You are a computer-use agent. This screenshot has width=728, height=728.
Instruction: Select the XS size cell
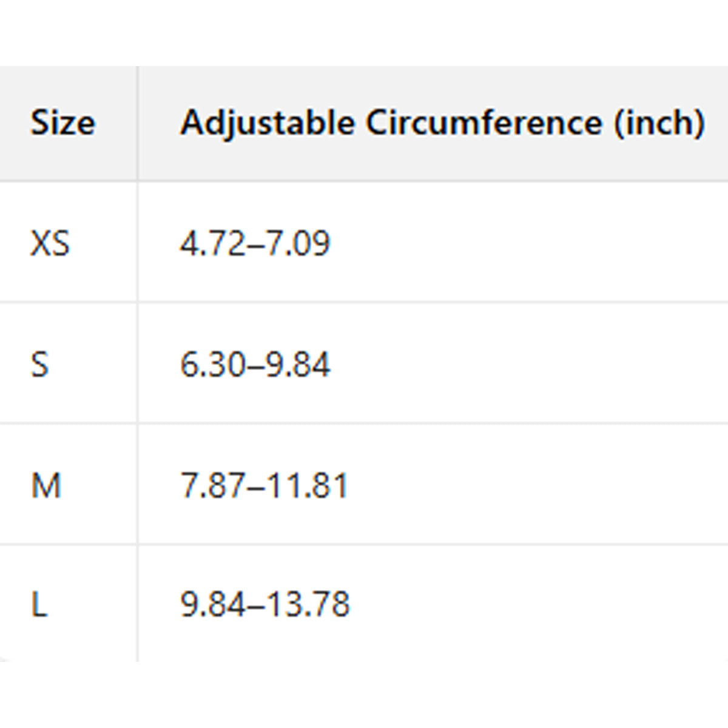click(x=50, y=243)
